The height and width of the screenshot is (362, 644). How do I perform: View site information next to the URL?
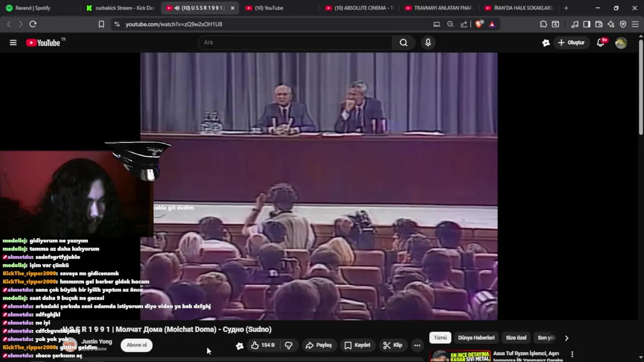click(x=117, y=24)
